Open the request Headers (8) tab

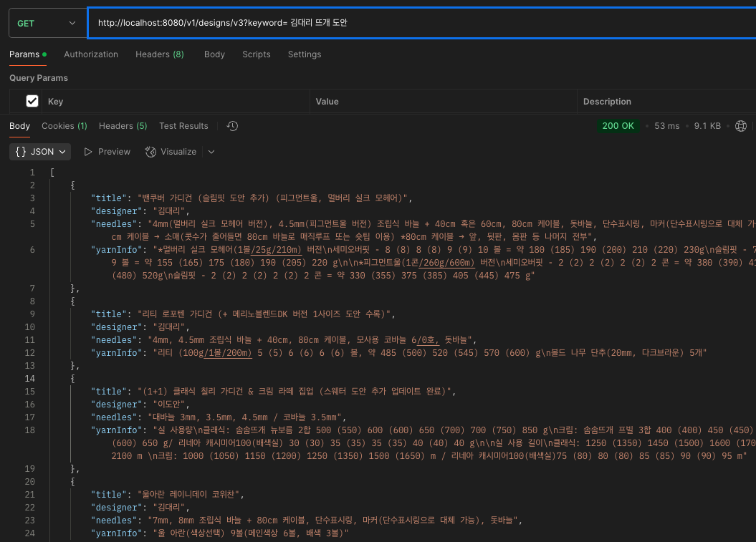pyautogui.click(x=160, y=54)
